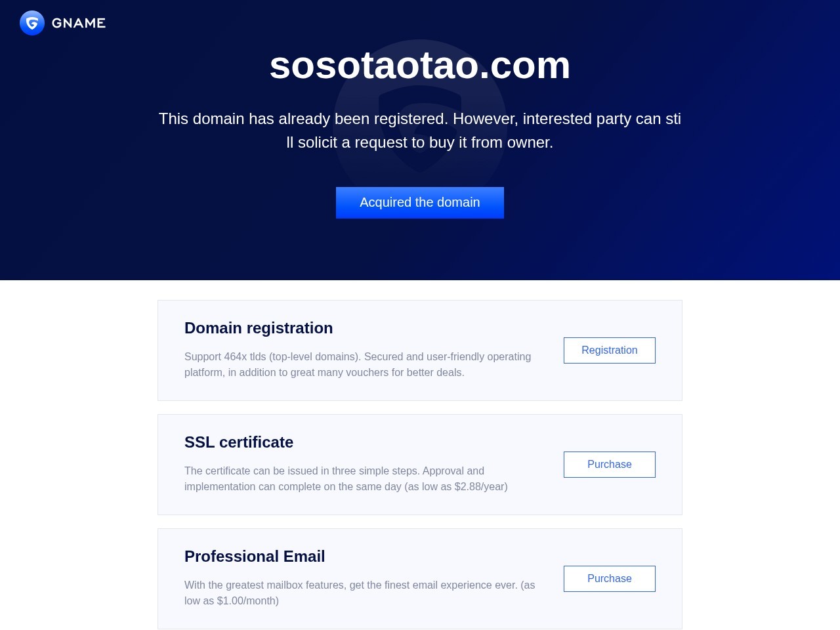Viewport: 840px width, 630px height.
Task: Click the Registration button
Action: point(610,350)
